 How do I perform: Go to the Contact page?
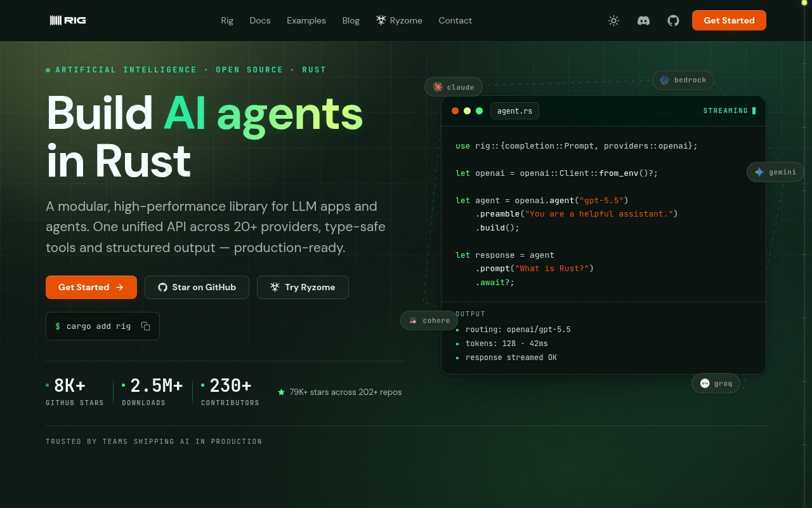pyautogui.click(x=455, y=20)
